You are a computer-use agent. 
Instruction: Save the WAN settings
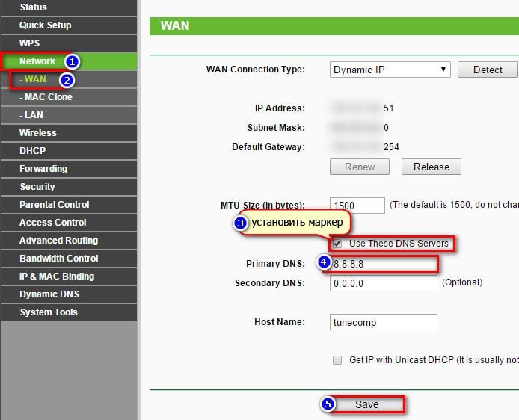(x=366, y=404)
